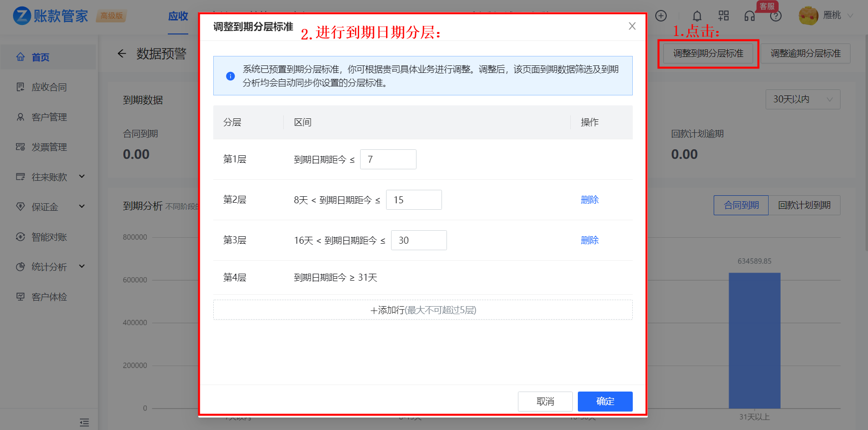Open 发票管理 menu item

point(48,147)
